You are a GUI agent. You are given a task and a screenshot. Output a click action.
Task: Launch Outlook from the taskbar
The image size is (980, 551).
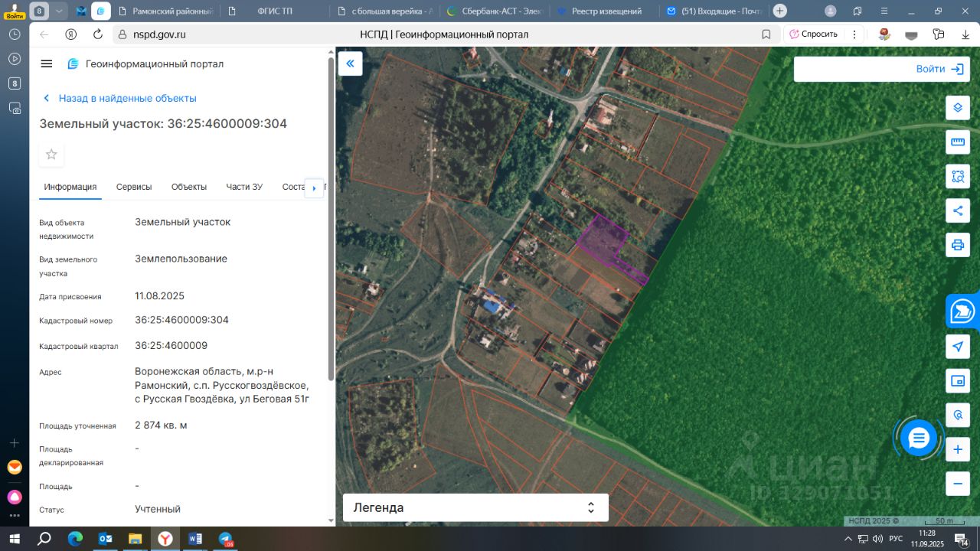[x=105, y=539]
